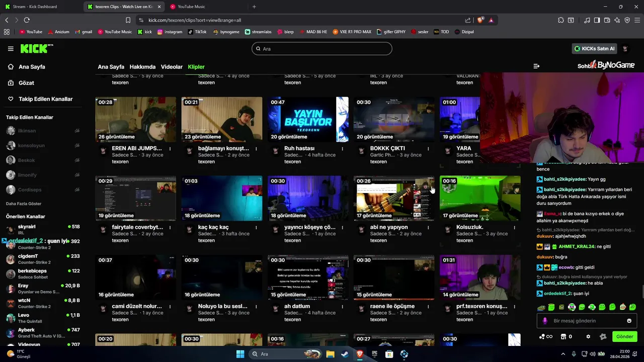Open chat settings gear icon
The height and width of the screenshot is (362, 644).
[588, 337]
